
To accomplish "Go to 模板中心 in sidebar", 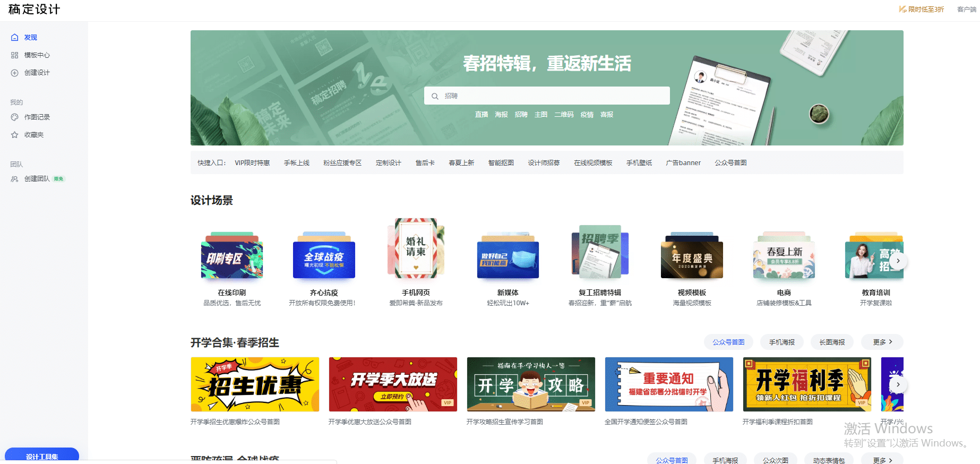I will 37,55.
